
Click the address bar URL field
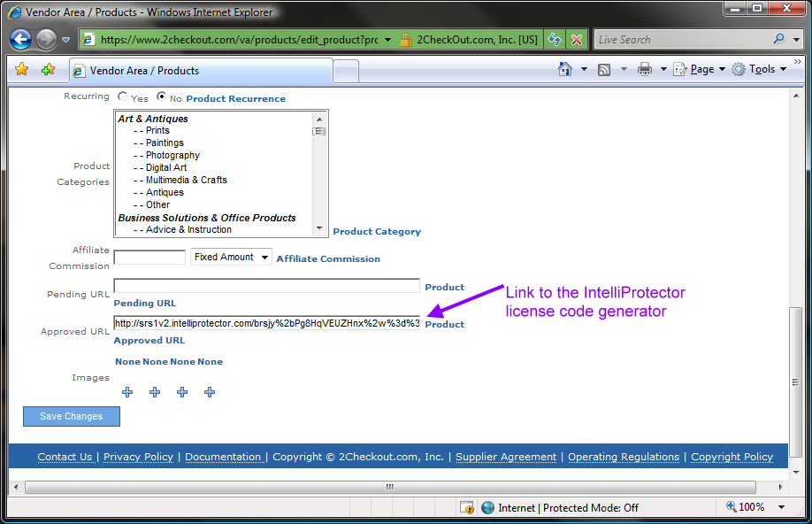[238, 40]
